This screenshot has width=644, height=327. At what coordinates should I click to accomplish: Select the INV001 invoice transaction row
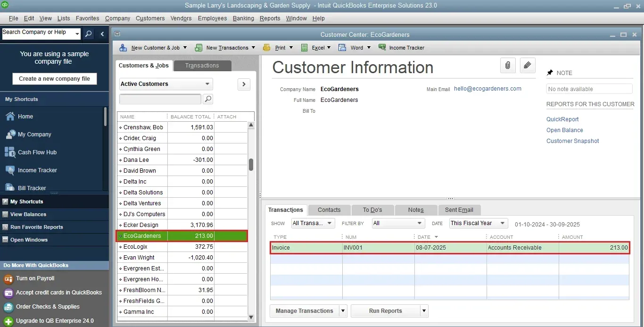pos(450,248)
